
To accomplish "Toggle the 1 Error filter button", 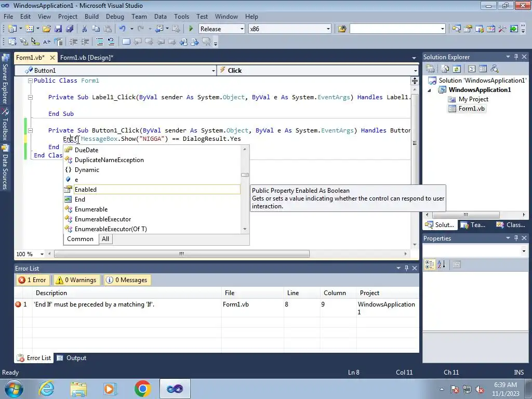I will click(32, 280).
